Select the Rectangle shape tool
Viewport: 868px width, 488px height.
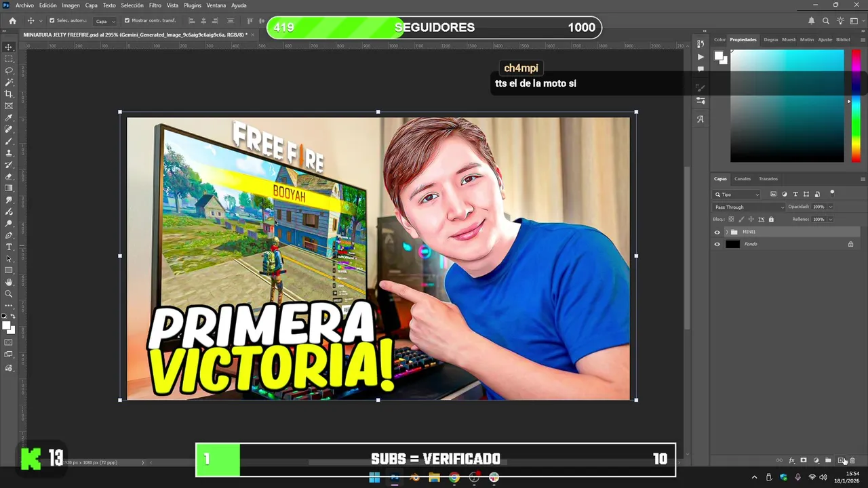9,270
